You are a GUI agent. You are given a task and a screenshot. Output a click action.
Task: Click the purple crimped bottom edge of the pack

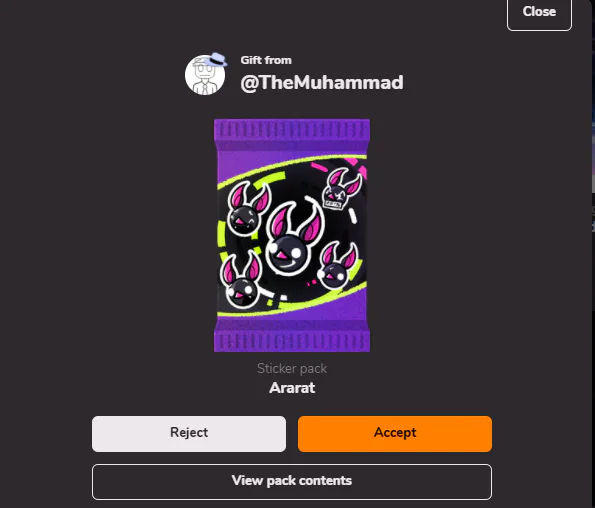click(x=292, y=339)
